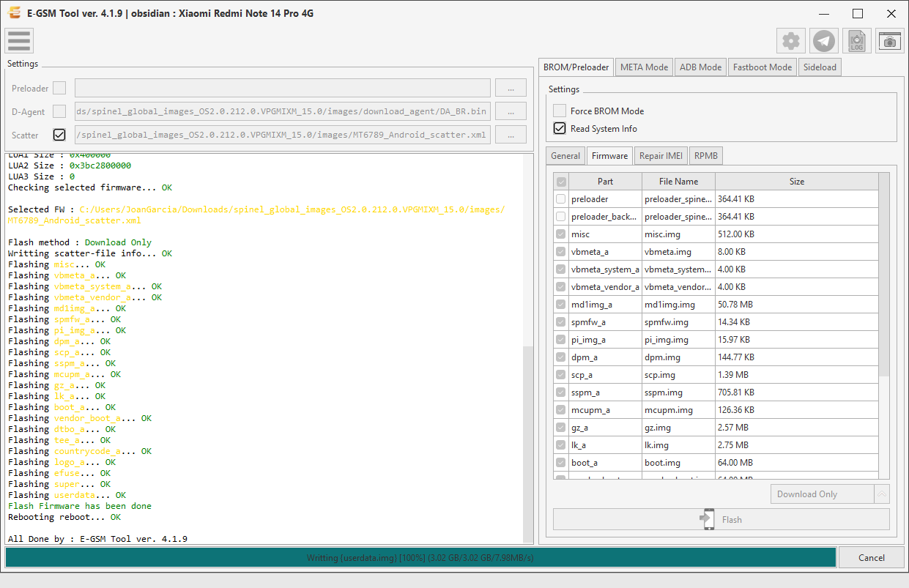Click the screen capture camera icon

(x=890, y=41)
